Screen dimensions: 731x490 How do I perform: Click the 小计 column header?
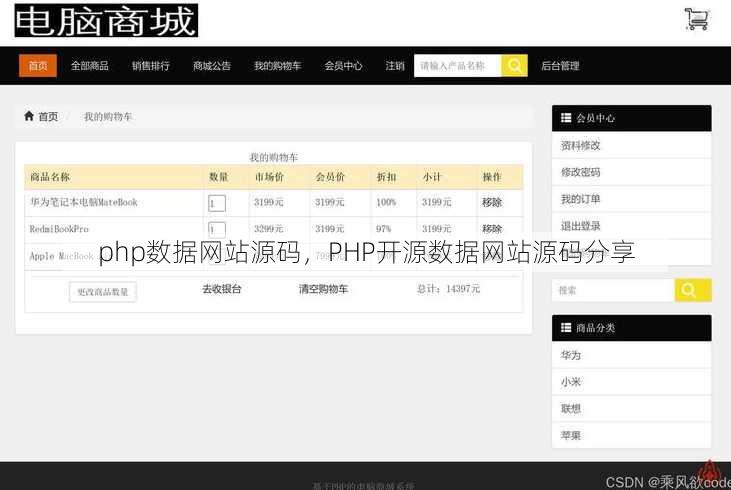point(432,177)
